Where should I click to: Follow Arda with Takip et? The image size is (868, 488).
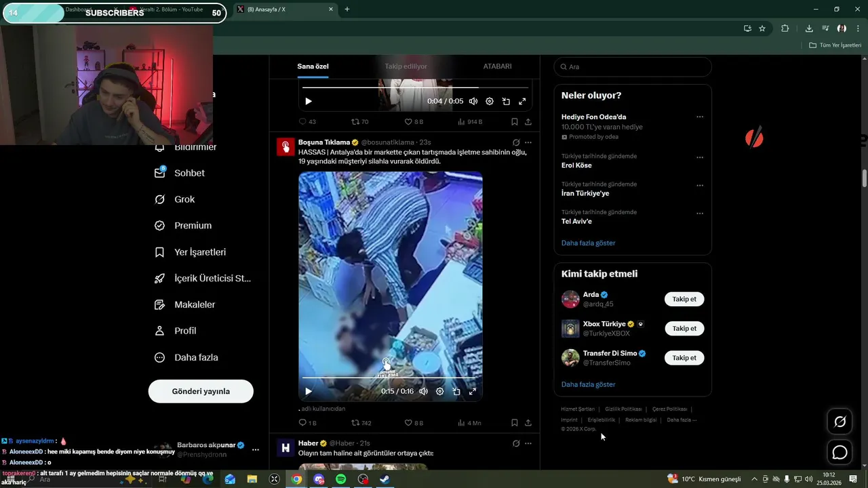684,299
